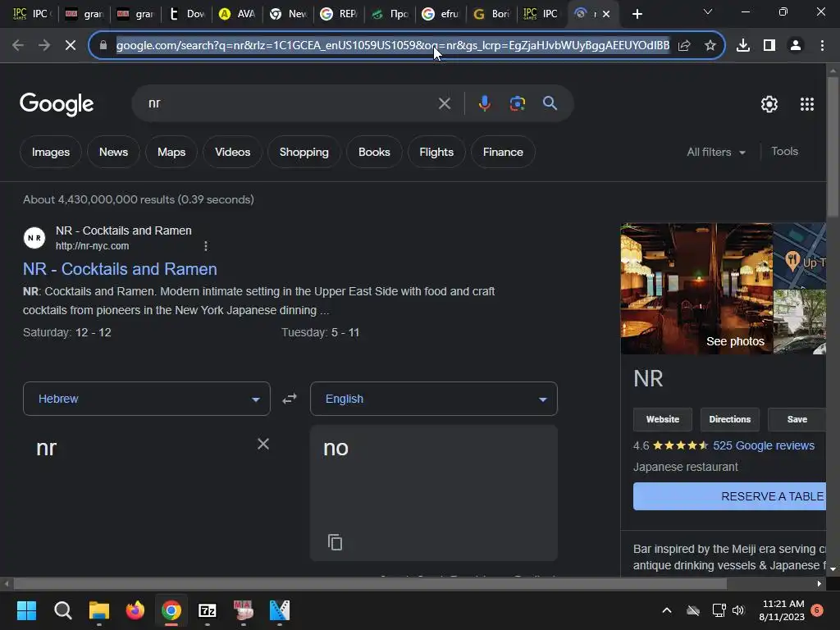
Task: Open Google quick settings gear
Action: (x=769, y=104)
